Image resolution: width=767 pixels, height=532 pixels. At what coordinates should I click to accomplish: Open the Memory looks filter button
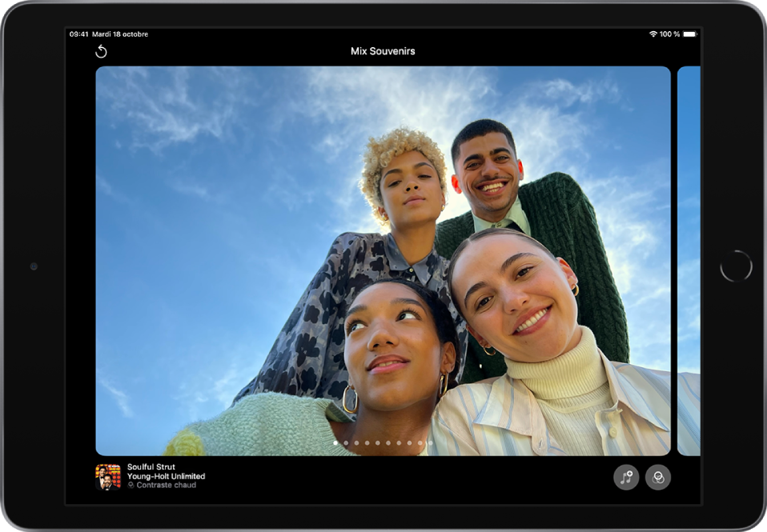658,478
